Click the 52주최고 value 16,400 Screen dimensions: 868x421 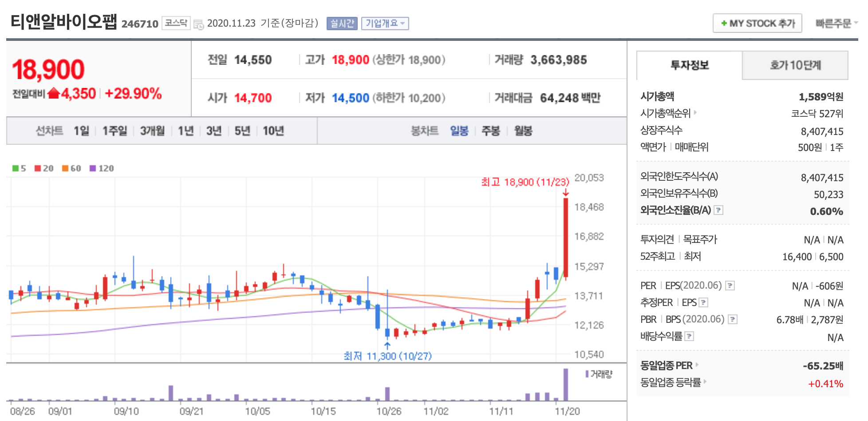pos(797,257)
